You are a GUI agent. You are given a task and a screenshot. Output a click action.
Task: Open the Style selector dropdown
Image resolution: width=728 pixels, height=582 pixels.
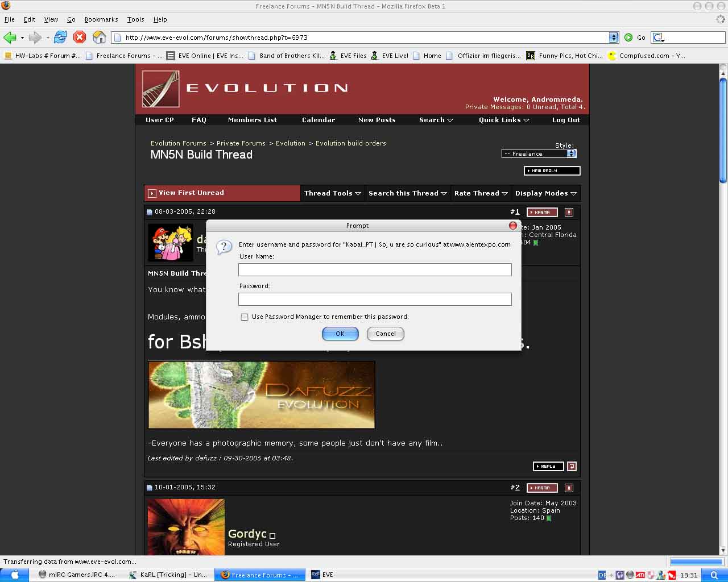point(539,153)
